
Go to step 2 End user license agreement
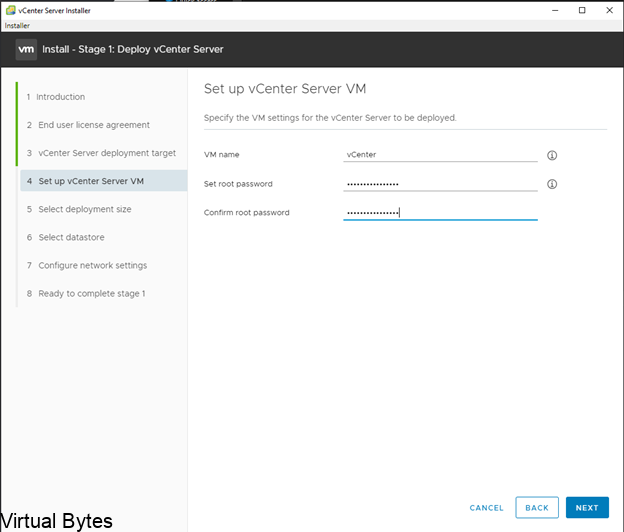pyautogui.click(x=88, y=125)
